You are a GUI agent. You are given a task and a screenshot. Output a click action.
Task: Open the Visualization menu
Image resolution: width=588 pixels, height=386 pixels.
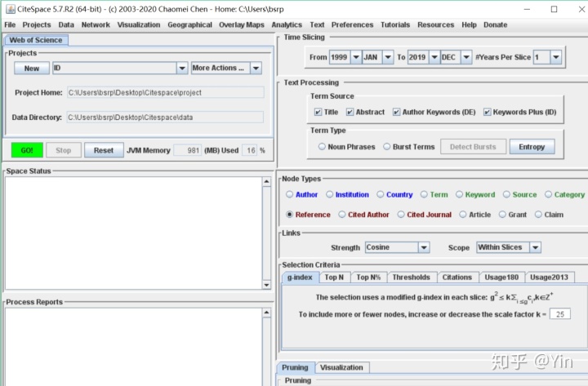[139, 24]
